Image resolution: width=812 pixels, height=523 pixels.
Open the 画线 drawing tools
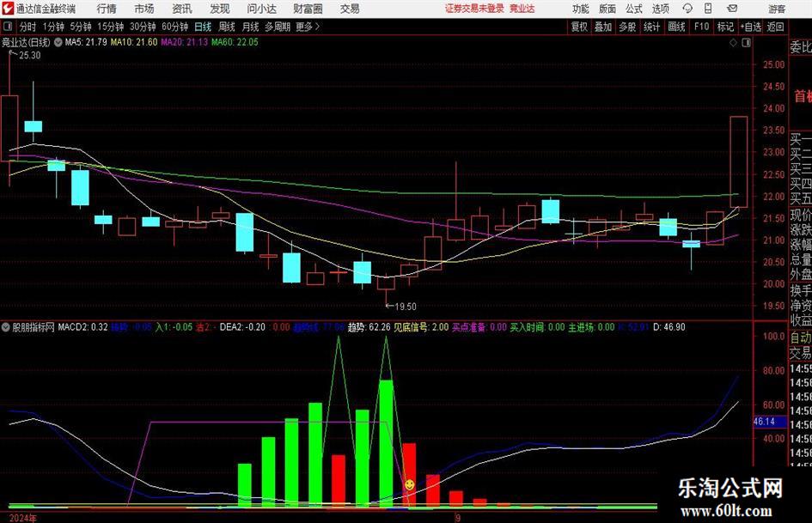click(676, 27)
